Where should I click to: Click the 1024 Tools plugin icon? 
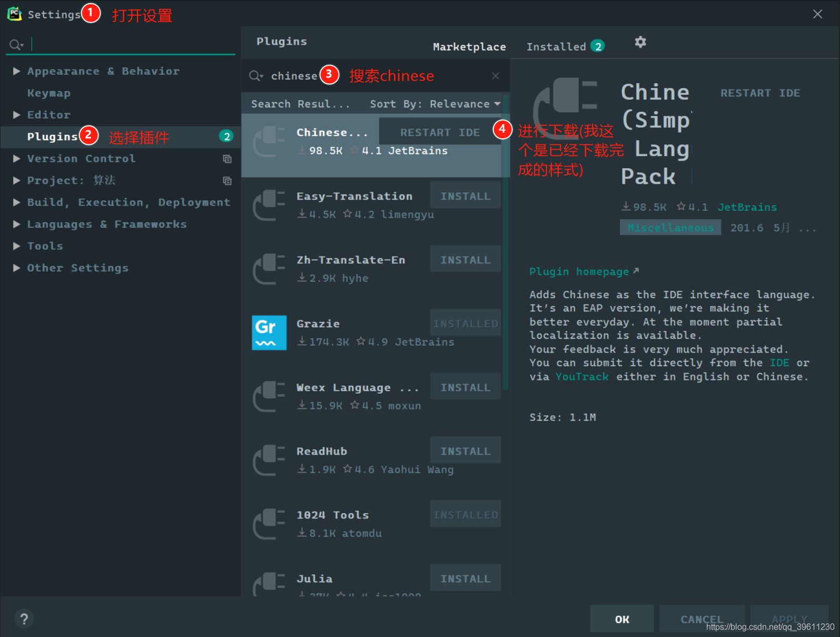click(x=269, y=524)
